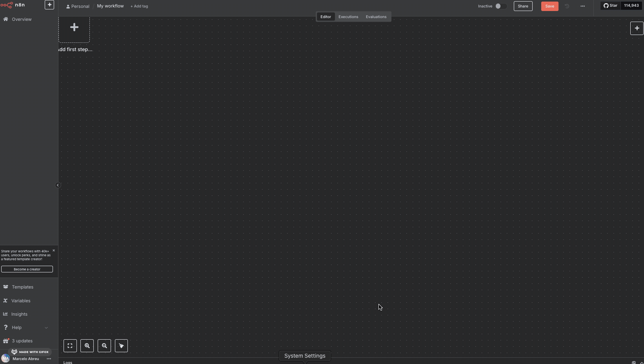Open the Evaluations tab
Viewport: 644px width, 364px height.
click(376, 16)
